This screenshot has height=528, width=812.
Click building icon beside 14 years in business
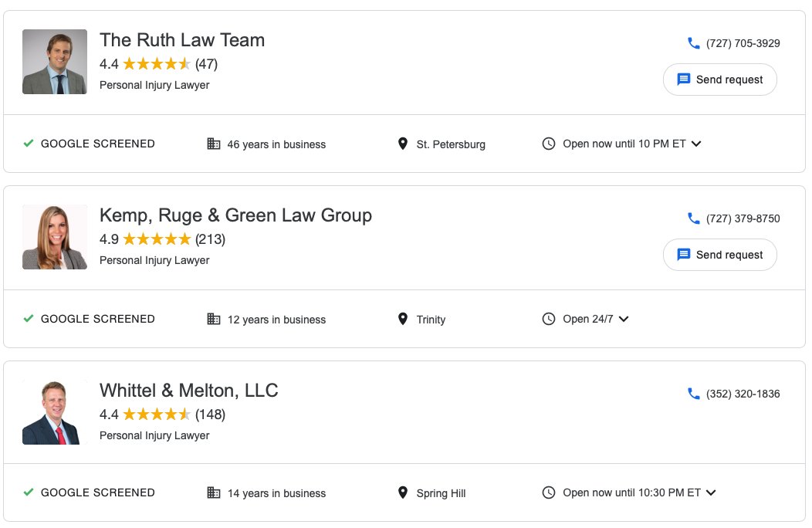tap(213, 492)
